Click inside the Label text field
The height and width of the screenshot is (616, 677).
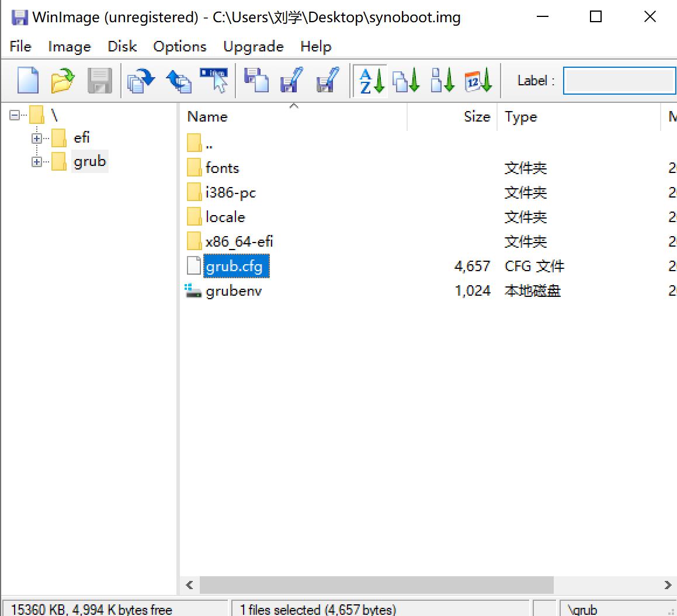point(620,80)
